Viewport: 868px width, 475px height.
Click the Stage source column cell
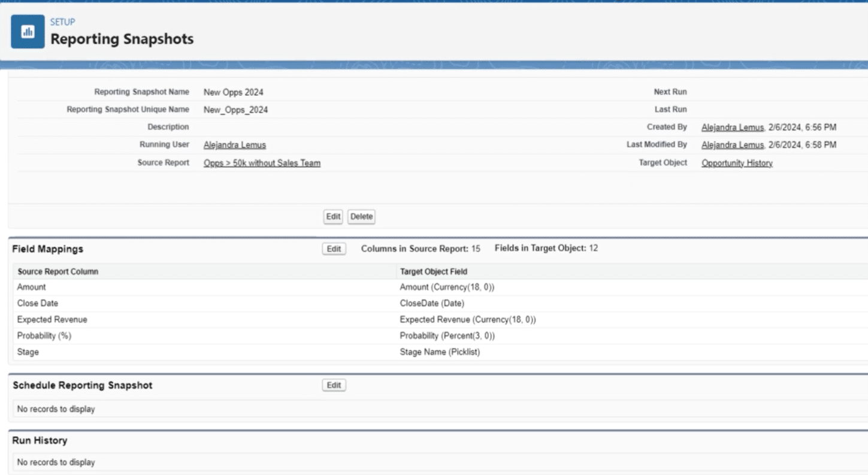coord(28,352)
